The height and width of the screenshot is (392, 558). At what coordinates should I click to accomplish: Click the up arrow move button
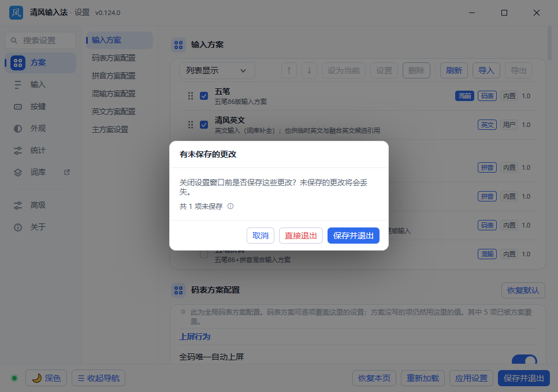click(289, 70)
